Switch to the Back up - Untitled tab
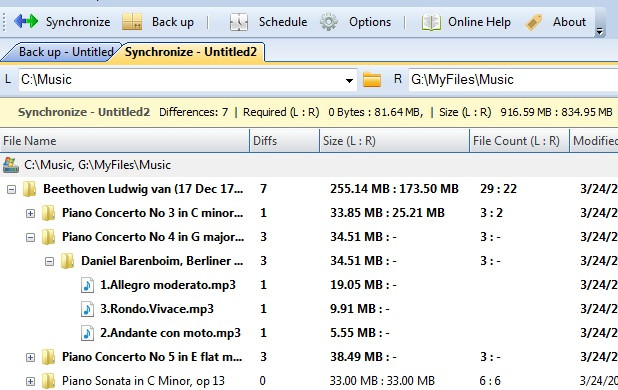The width and height of the screenshot is (618, 390). [63, 52]
